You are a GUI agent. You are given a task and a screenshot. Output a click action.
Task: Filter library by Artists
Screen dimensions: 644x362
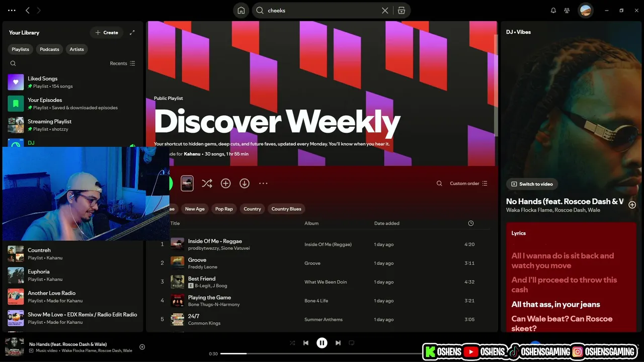[76, 49]
